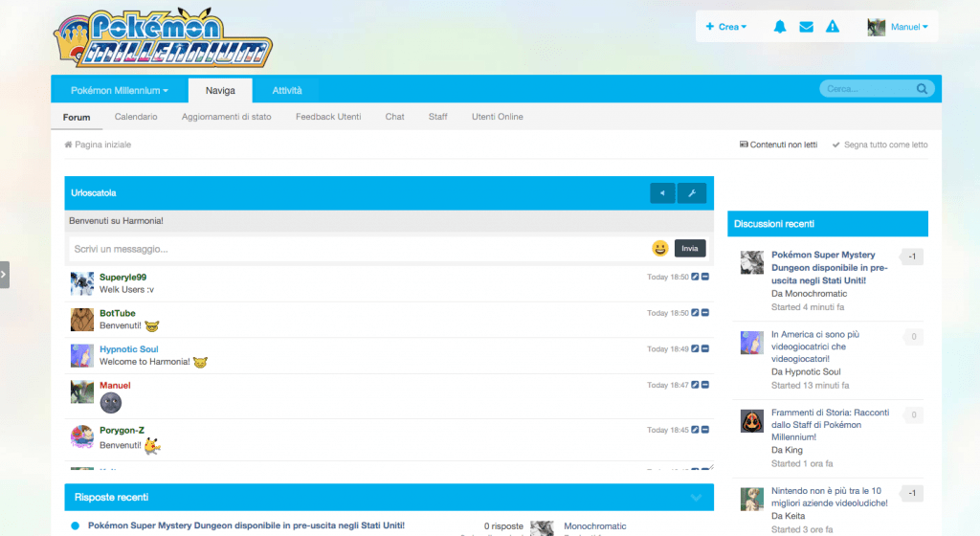The height and width of the screenshot is (536, 980).
Task: Delete Hypnotic Soul's shout message icon
Action: 705,349
